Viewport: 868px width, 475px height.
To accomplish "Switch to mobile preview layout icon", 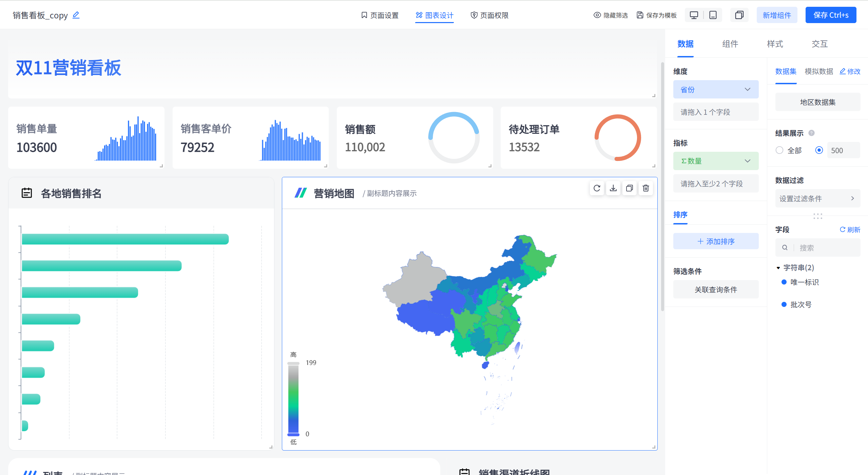I will [x=713, y=15].
